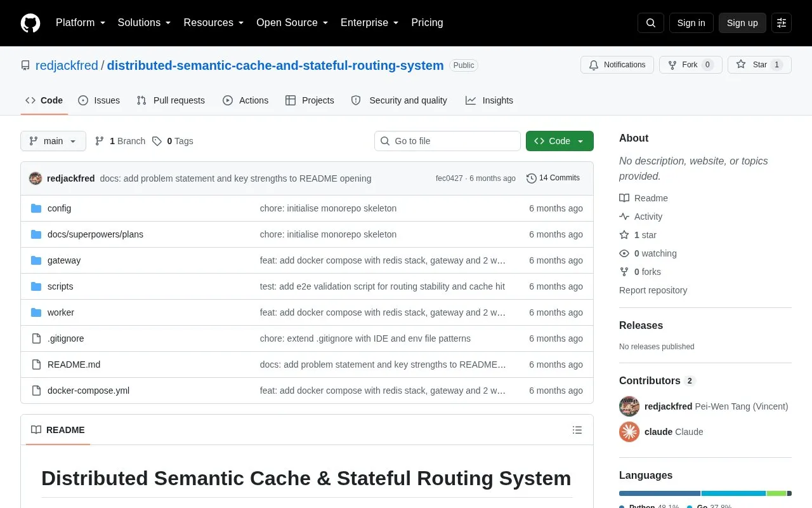Expand the Enterprise dropdown
Viewport: 812px width, 508px height.
(x=370, y=23)
